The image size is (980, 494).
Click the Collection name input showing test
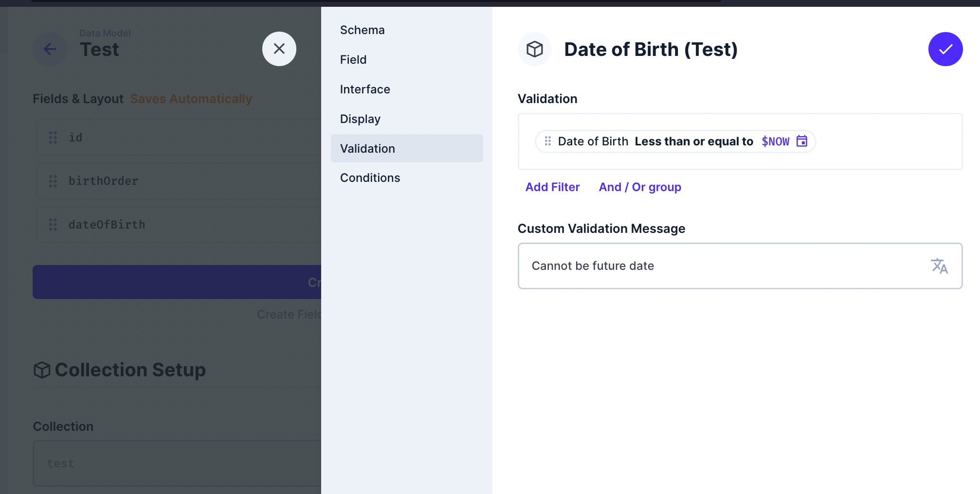pyautogui.click(x=177, y=463)
